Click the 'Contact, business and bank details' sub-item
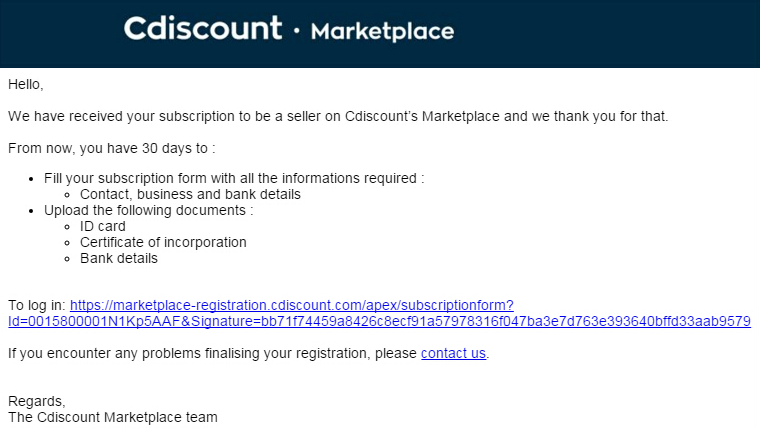Viewport: 760px width, 433px height. (x=190, y=194)
